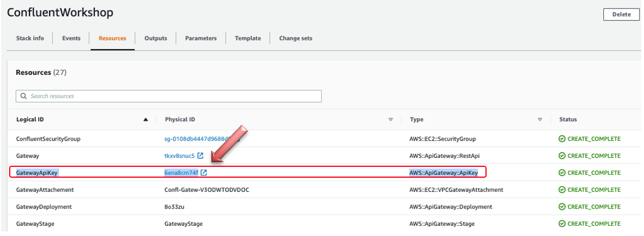644x236 pixels.
Task: Open the Change sets tab
Action: coord(296,38)
